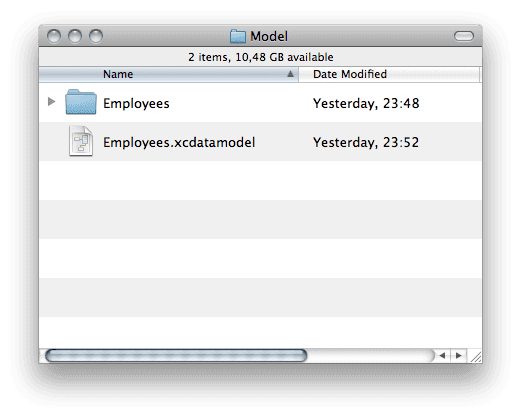Zoom the Model window
Screen dimensions: 520x418
pyautogui.click(x=96, y=36)
